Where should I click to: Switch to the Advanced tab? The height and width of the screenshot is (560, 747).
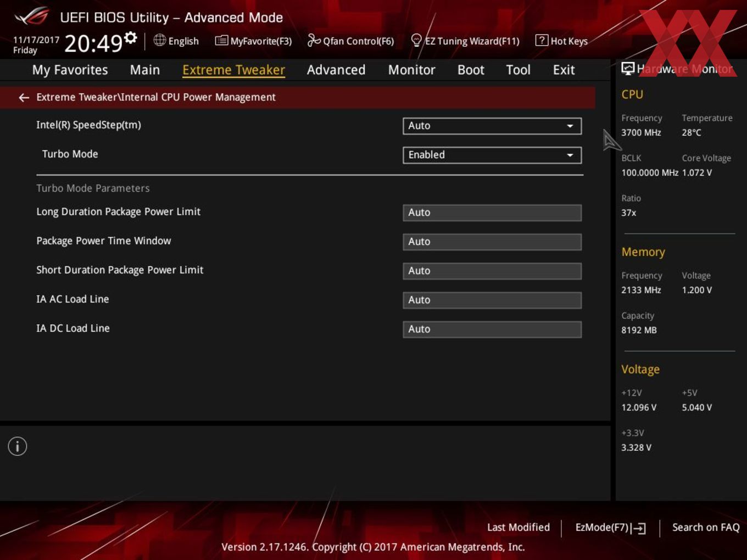click(336, 70)
